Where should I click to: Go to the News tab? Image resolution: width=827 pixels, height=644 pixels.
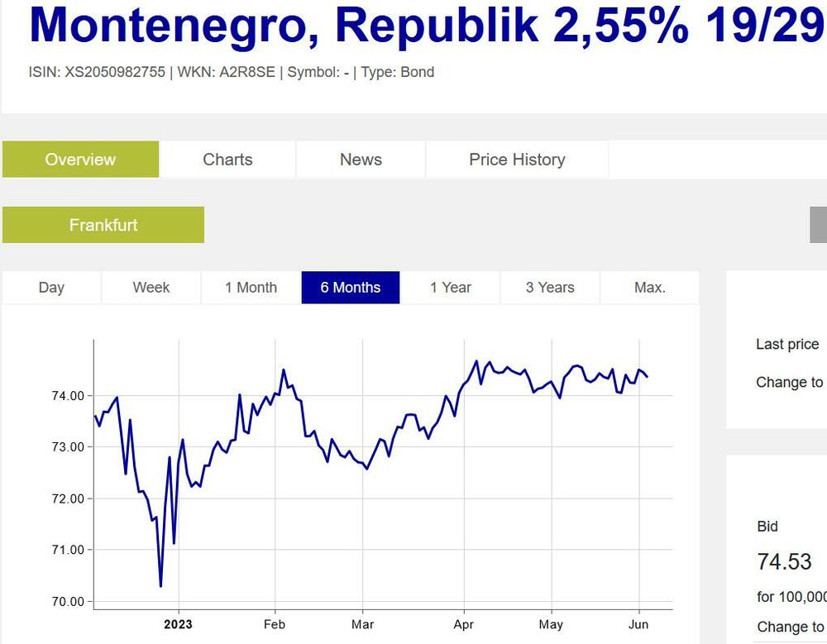[x=361, y=160]
